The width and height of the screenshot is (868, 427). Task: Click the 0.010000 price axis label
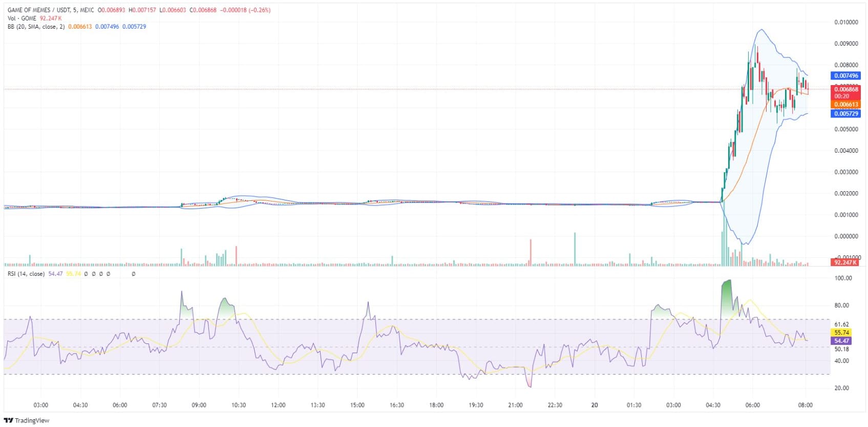coord(846,23)
